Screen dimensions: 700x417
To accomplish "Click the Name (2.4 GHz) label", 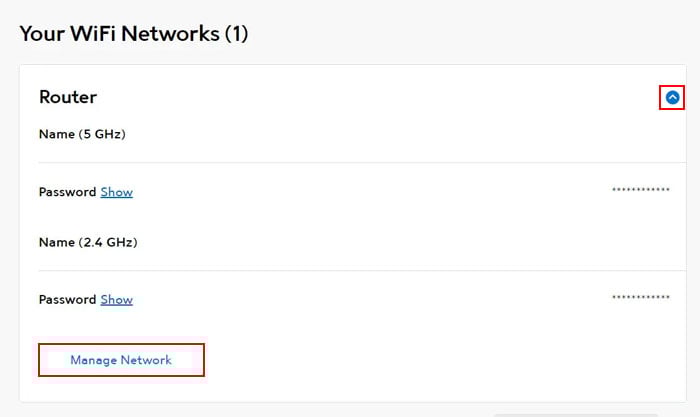I will pos(88,242).
